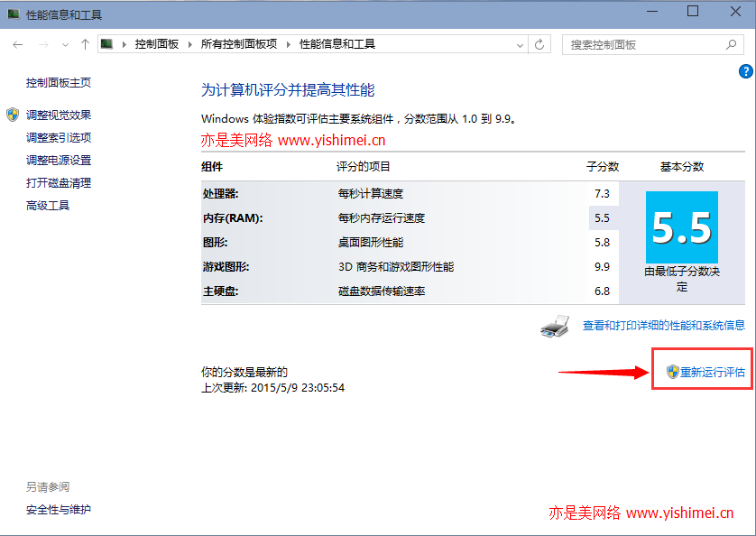Open help via blue question mark
The image size is (756, 536).
tap(746, 71)
